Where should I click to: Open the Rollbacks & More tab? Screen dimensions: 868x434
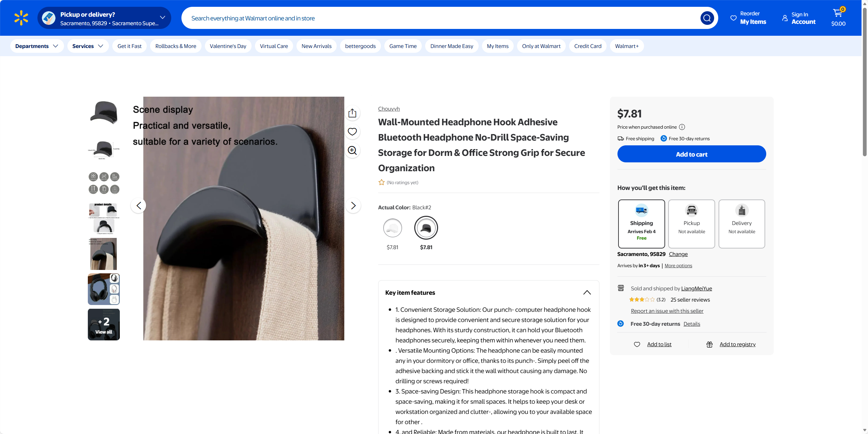pyautogui.click(x=176, y=46)
